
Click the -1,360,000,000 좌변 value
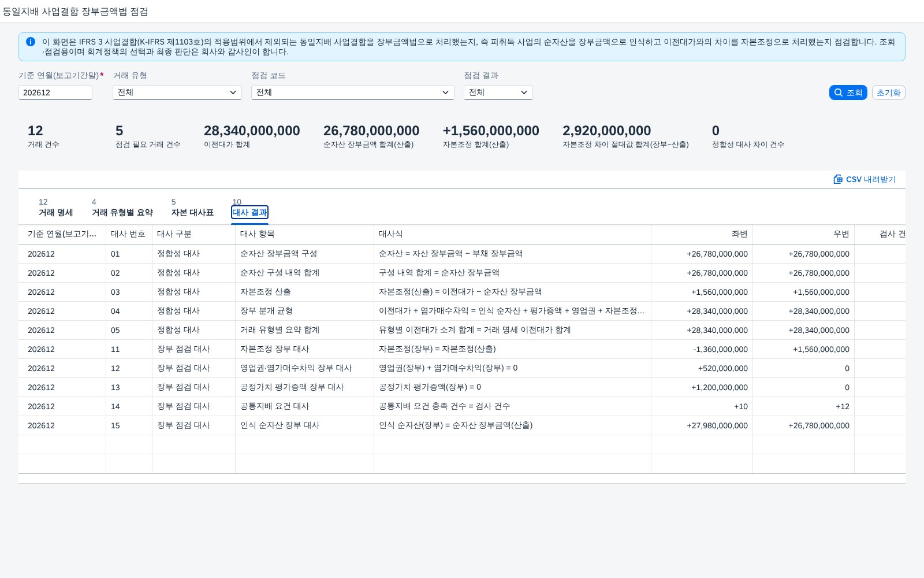[720, 349]
